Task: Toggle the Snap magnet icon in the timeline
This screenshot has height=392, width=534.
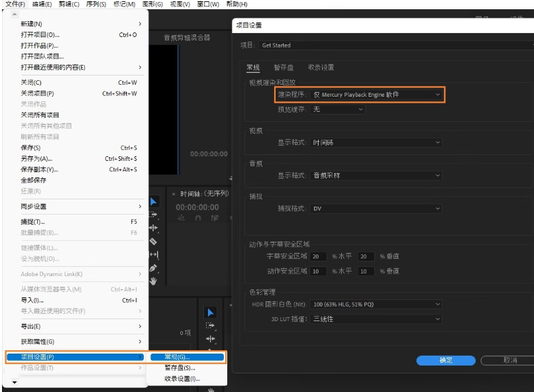Action: (198, 218)
